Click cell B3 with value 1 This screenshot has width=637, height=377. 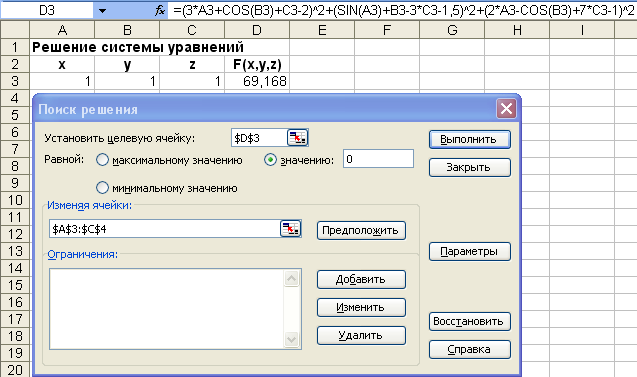127,81
